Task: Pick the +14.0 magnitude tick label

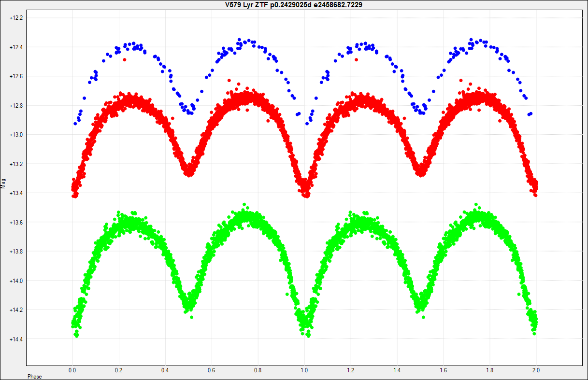Action: click(x=17, y=281)
